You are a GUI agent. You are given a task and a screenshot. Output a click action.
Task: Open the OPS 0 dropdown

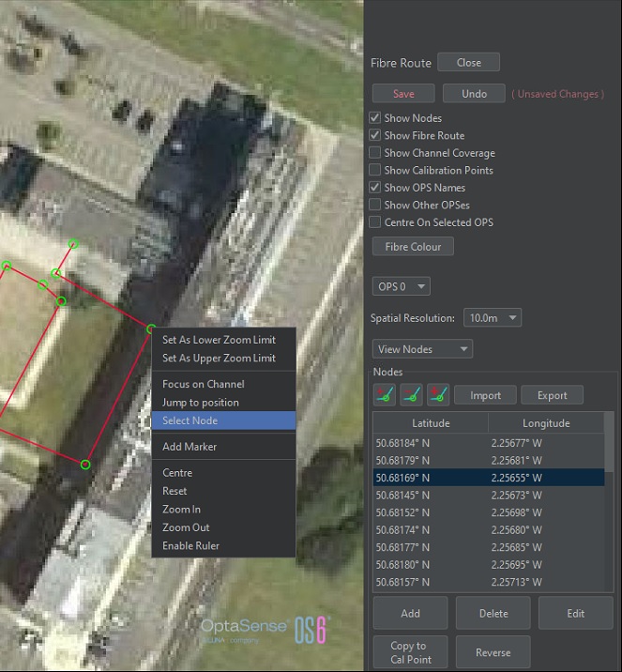pos(402,286)
